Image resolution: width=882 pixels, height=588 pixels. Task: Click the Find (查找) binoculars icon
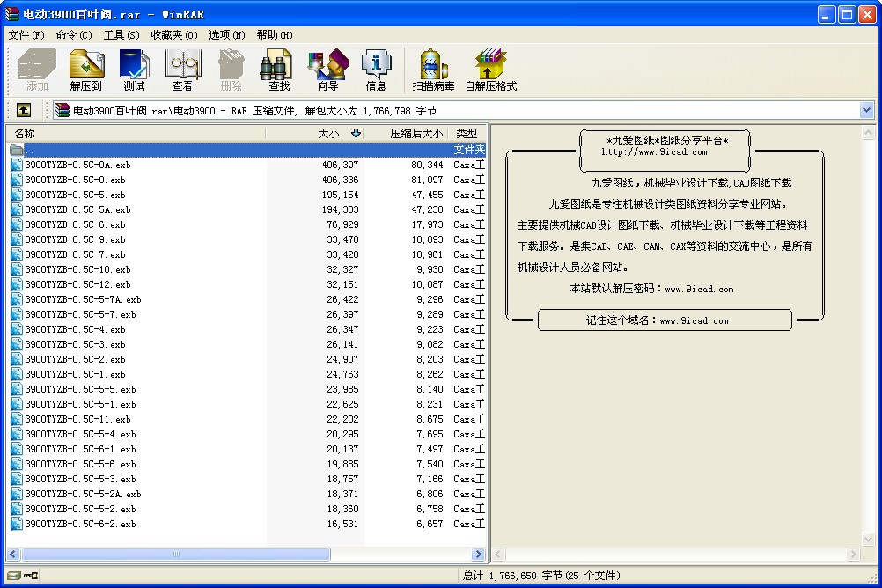[x=279, y=70]
